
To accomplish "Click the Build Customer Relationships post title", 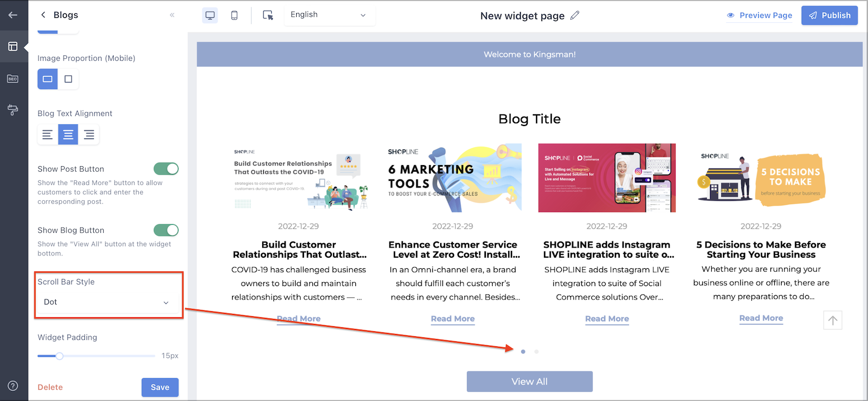I will 299,250.
